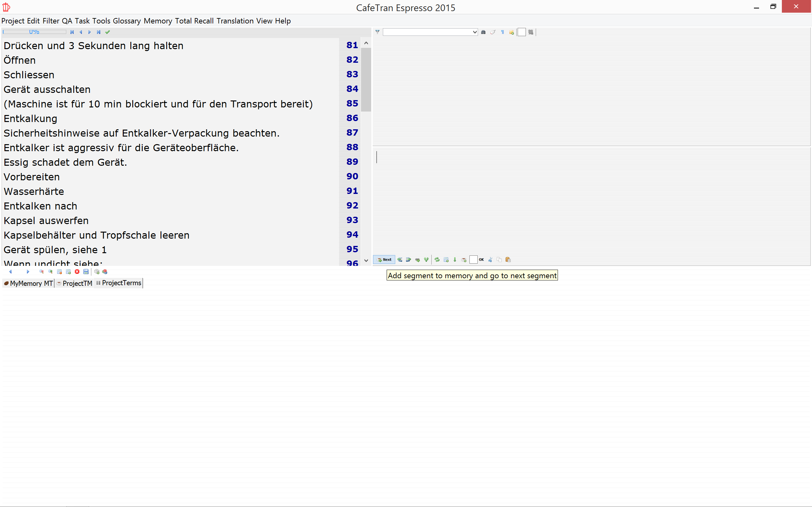Image resolution: width=812 pixels, height=507 pixels.
Task: Click the 0% progress bar
Action: (x=34, y=32)
